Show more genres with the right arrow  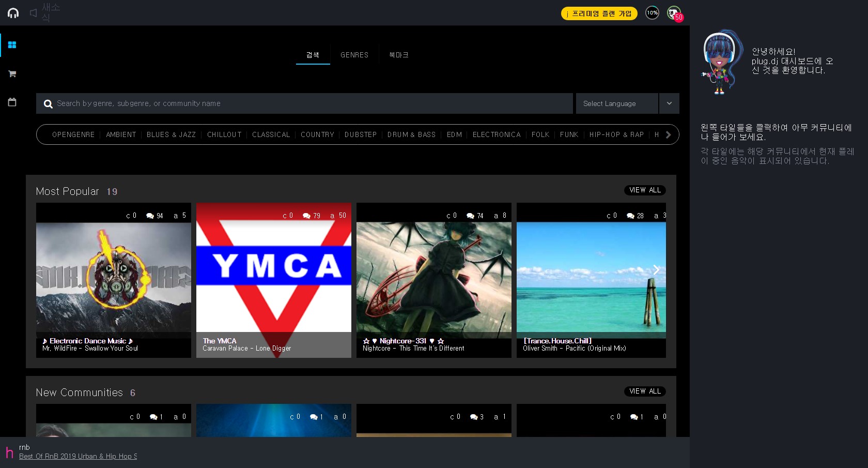[669, 135]
